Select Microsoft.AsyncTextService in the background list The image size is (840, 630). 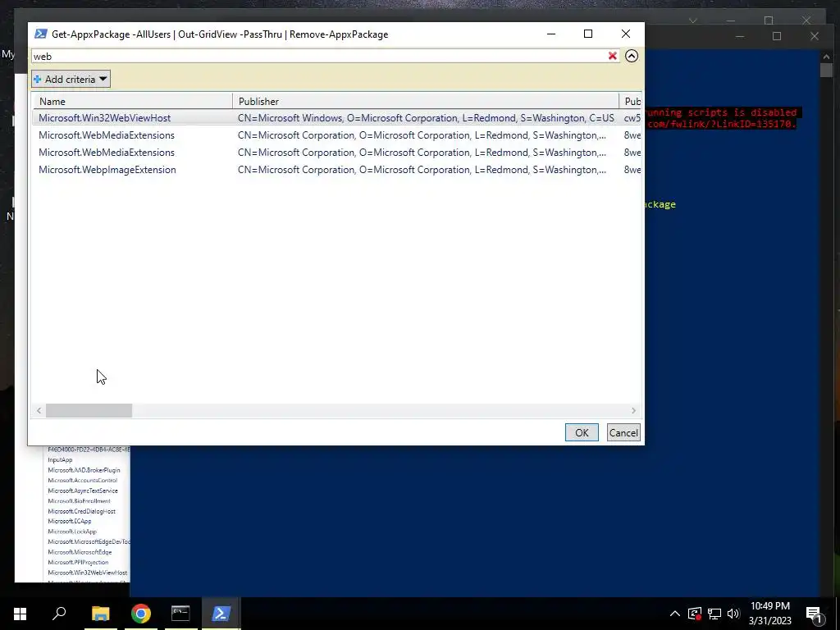[x=83, y=491]
